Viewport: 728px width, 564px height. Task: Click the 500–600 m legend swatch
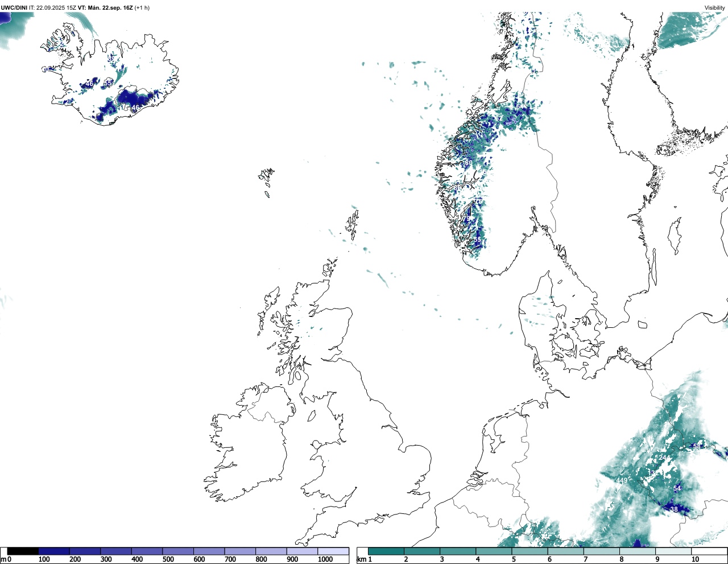(x=178, y=551)
